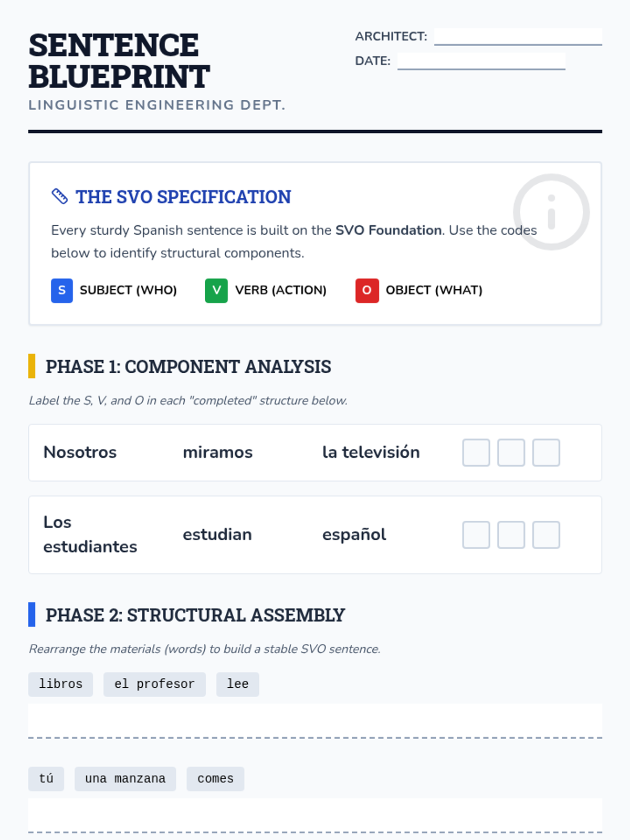Image resolution: width=630 pixels, height=840 pixels.
Task: Click the ruler icon beside SVO Specification
Action: pyautogui.click(x=59, y=196)
